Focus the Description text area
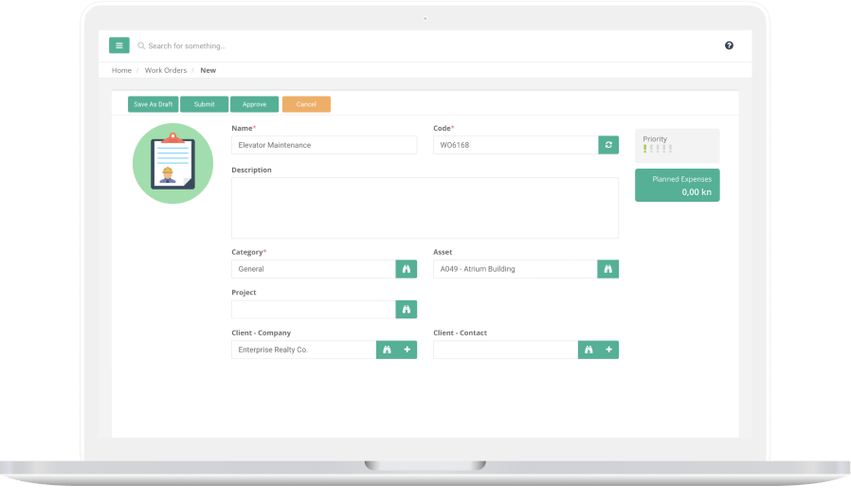 click(x=425, y=207)
